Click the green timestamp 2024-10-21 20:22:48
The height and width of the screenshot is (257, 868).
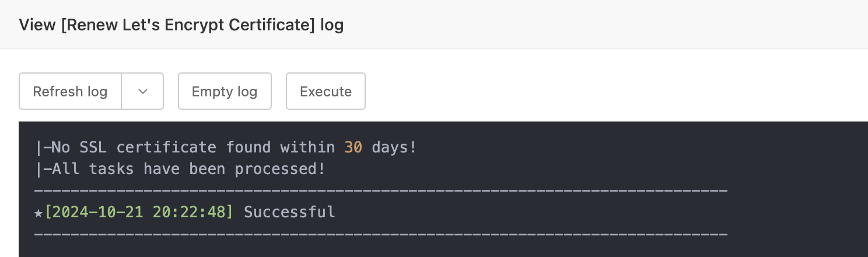coord(139,212)
